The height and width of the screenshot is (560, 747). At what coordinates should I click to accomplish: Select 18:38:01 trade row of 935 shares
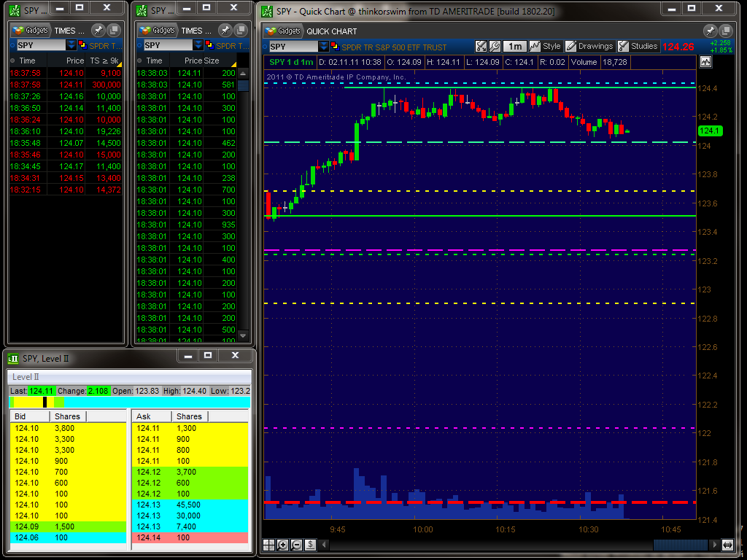[x=186, y=225]
